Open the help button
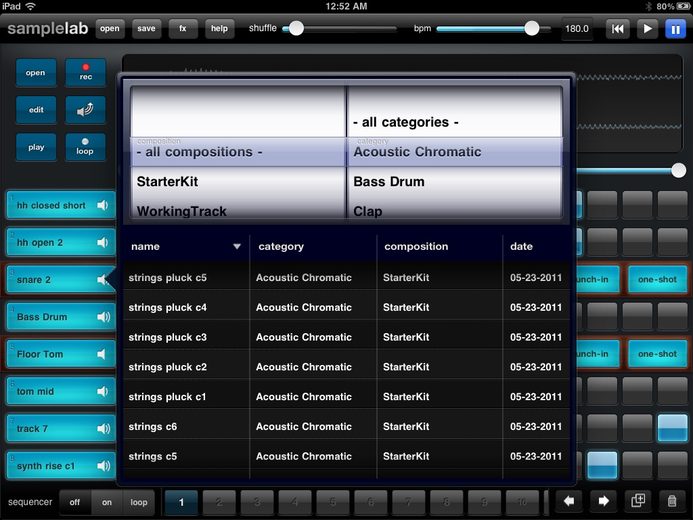The image size is (693, 520). click(x=219, y=29)
